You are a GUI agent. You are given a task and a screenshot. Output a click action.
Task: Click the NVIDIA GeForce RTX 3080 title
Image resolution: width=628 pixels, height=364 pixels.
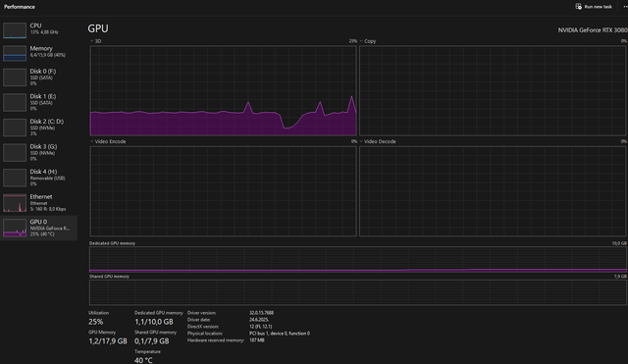(593, 30)
